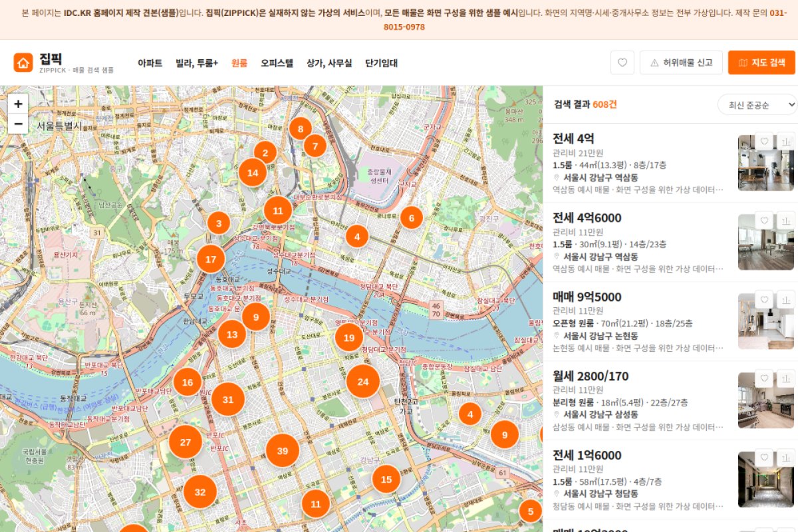Select map cluster marker 15
Image resolution: width=798 pixels, height=532 pixels.
tap(386, 479)
